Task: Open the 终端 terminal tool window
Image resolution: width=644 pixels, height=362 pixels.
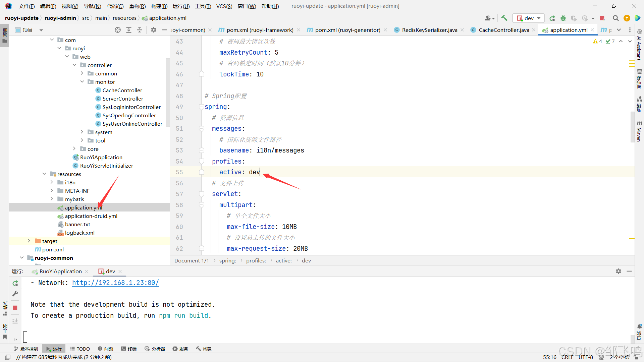Action: click(x=129, y=349)
